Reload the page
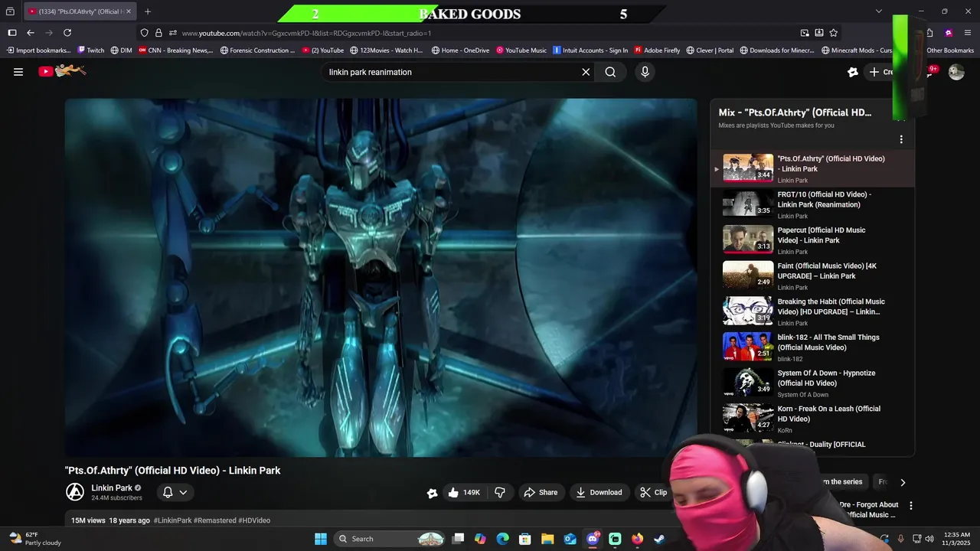980x551 pixels. click(x=67, y=33)
